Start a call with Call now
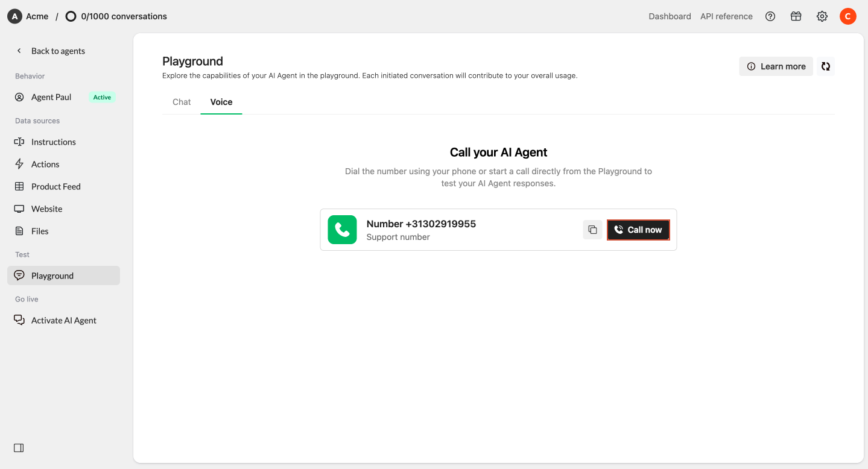Image resolution: width=868 pixels, height=469 pixels. 638,230
